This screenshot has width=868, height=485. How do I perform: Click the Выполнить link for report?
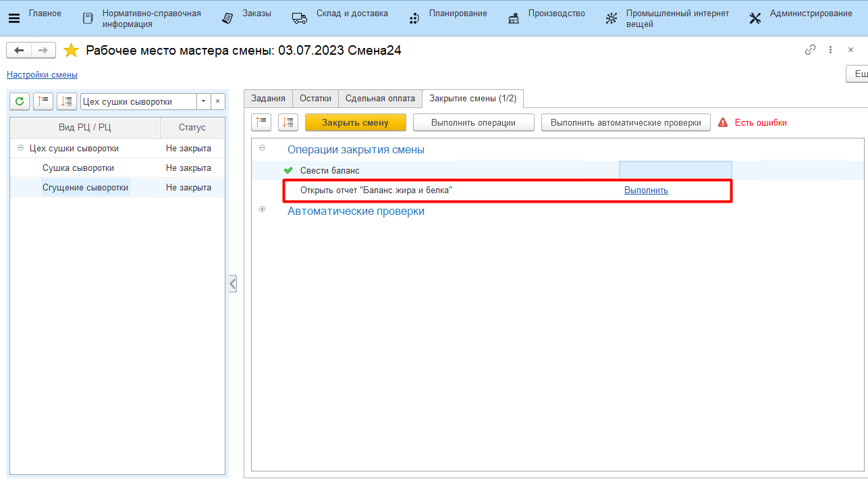646,190
